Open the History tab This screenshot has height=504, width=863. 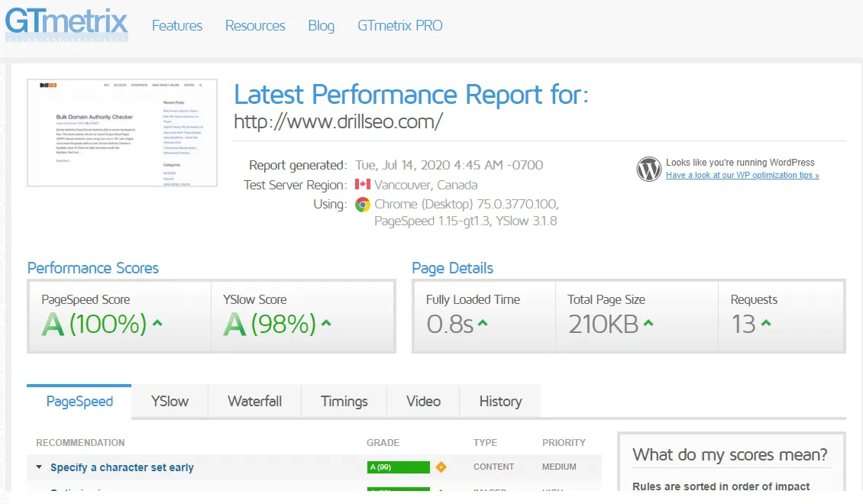(x=500, y=402)
